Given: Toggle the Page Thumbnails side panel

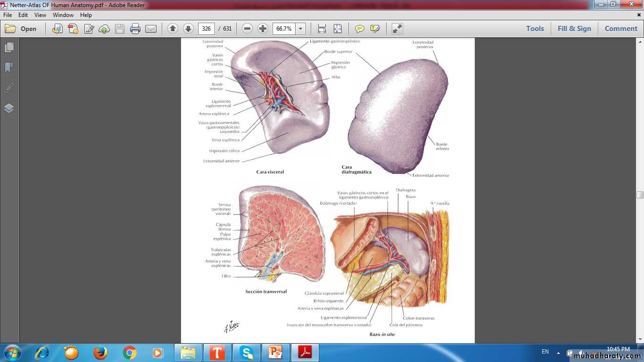Looking at the screenshot, I should click(x=9, y=48).
